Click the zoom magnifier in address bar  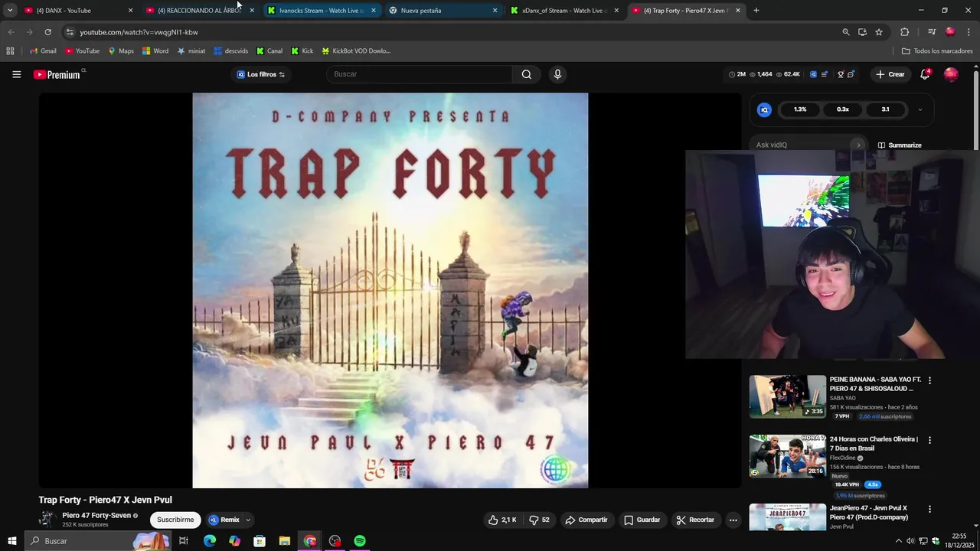846,32
